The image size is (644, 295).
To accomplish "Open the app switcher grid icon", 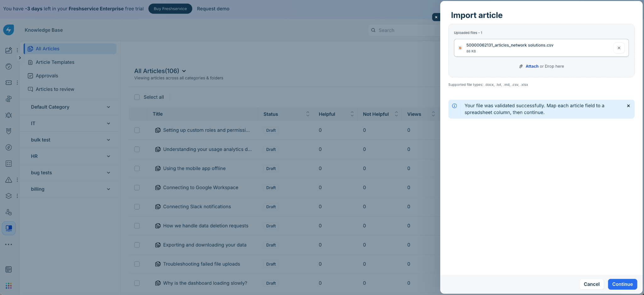I will tap(9, 286).
